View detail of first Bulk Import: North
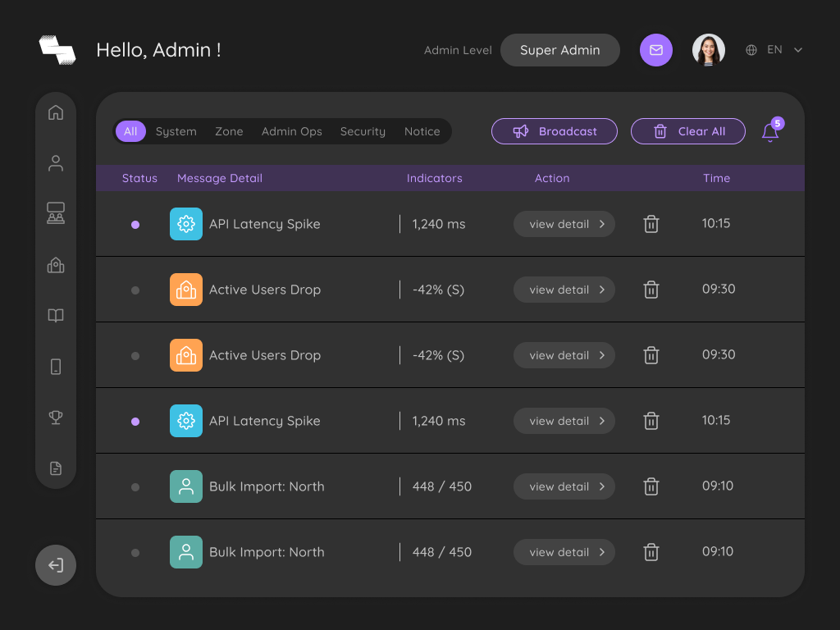This screenshot has width=840, height=630. 564,486
